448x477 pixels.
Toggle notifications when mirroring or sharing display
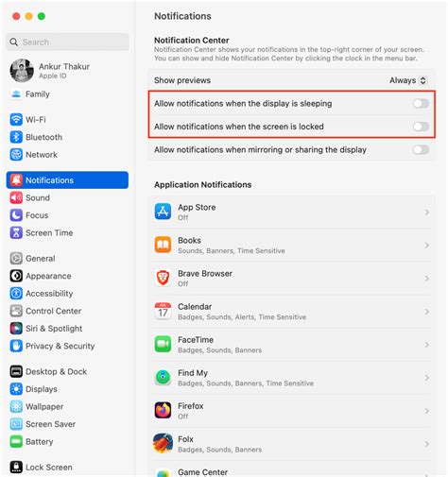click(421, 150)
